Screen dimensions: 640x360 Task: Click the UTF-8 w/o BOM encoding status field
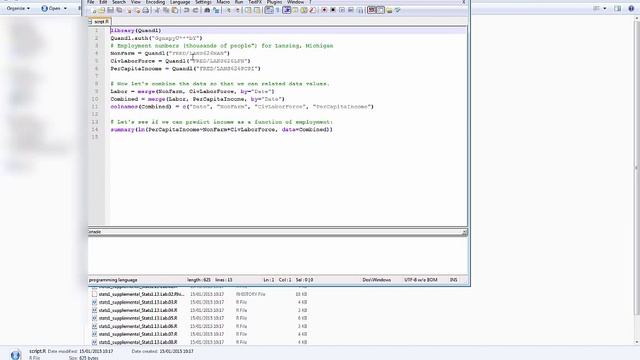(x=421, y=280)
